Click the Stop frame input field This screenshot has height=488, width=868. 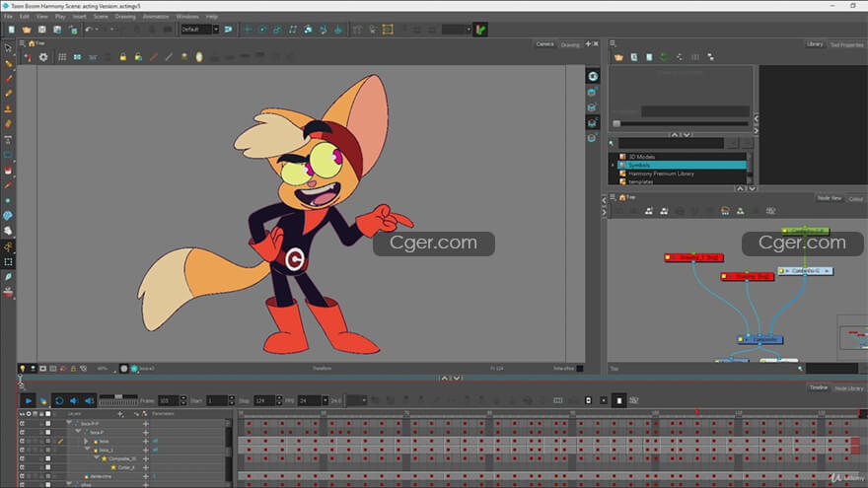[x=264, y=400]
